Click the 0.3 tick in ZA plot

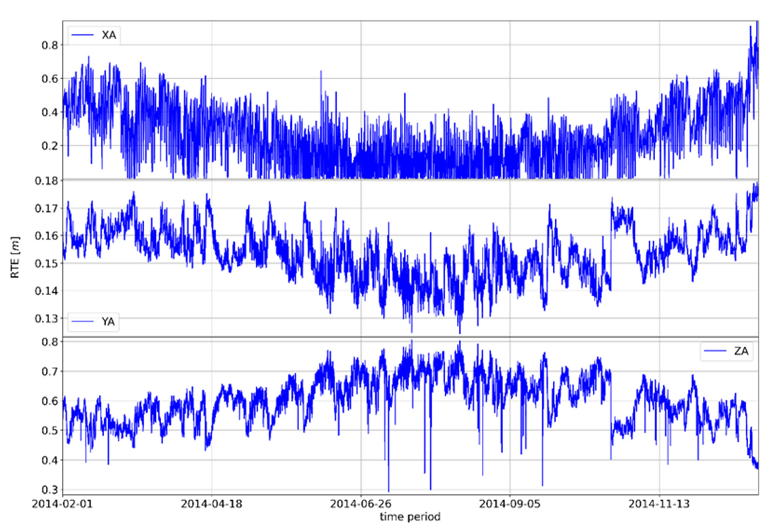point(50,490)
